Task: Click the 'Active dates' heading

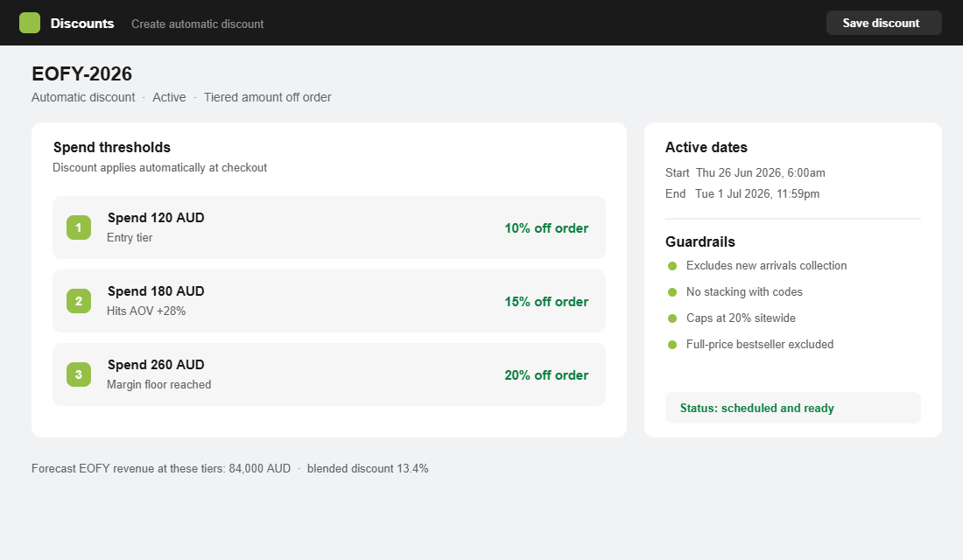Action: (x=706, y=147)
